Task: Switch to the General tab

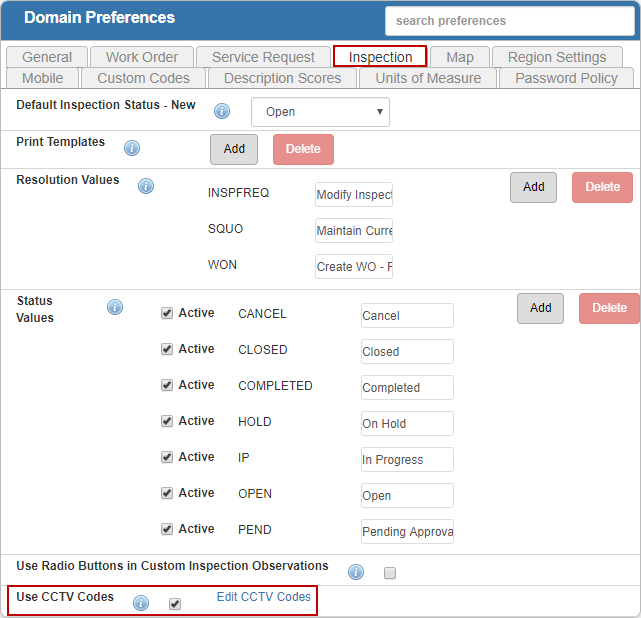Action: click(x=47, y=57)
